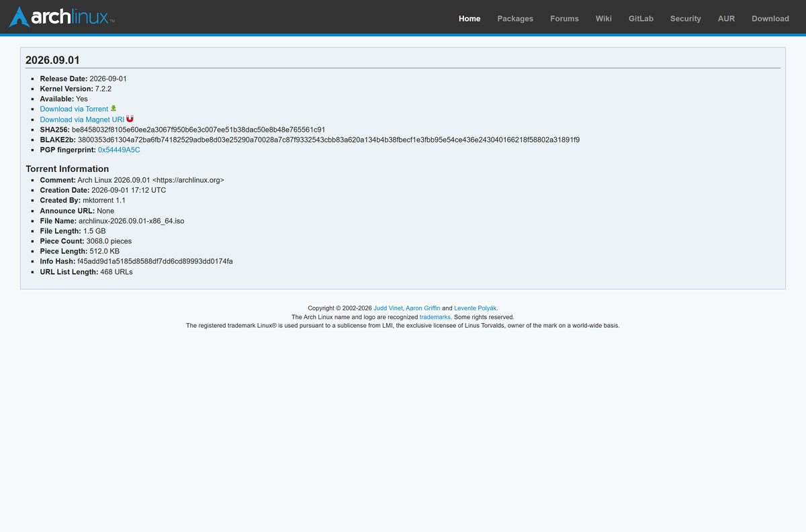Click the BLAKE2b checksum value
This screenshot has height=532, width=806.
coord(328,140)
